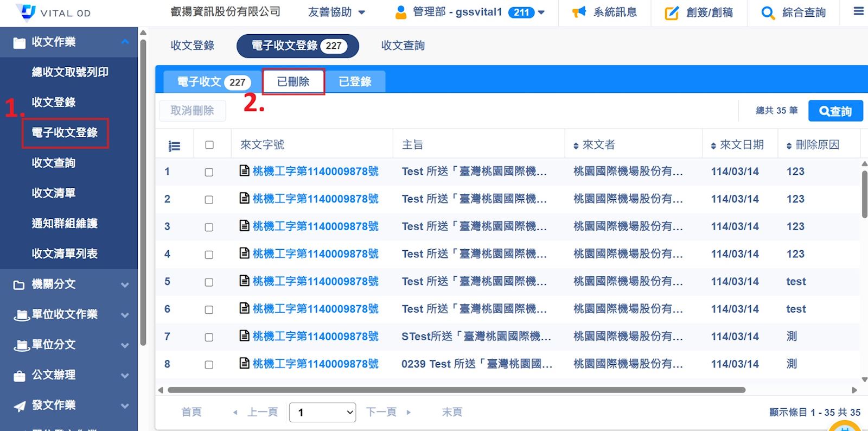This screenshot has height=431, width=868.
Task: Click the 綜合查詢 magnifier icon
Action: point(768,13)
